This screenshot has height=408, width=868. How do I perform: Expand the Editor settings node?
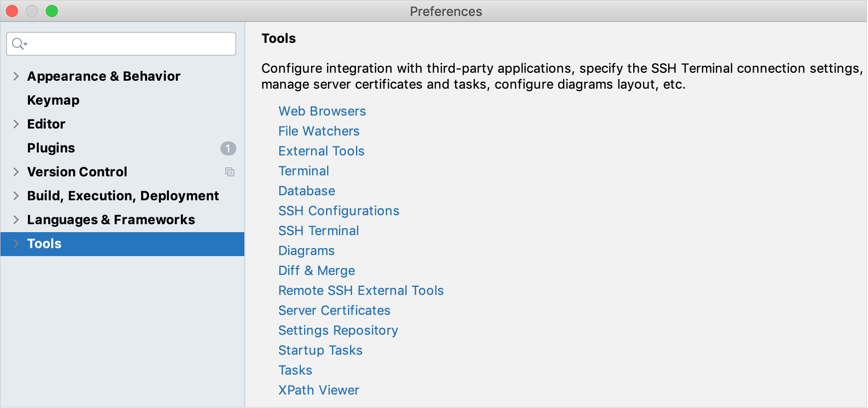16,124
